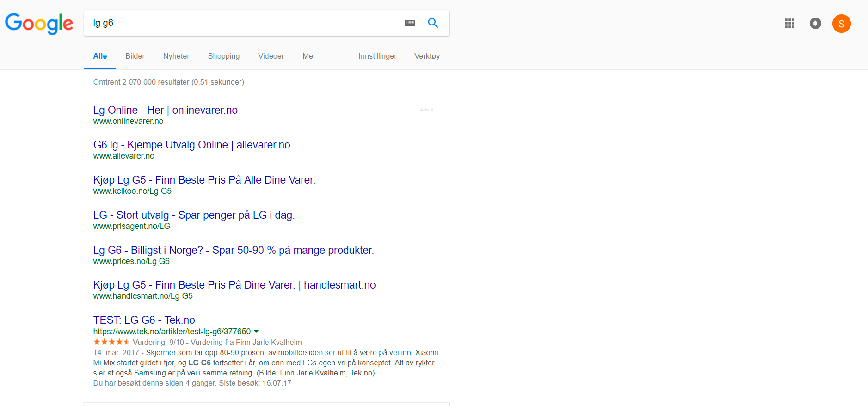This screenshot has height=406, width=868.
Task: Click the result count text Omtrent 2 070 000
Action: point(169,82)
